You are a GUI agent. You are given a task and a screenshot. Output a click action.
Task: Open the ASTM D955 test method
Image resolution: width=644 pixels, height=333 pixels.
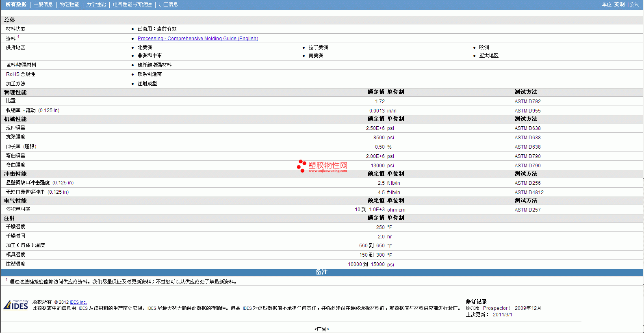coord(527,111)
